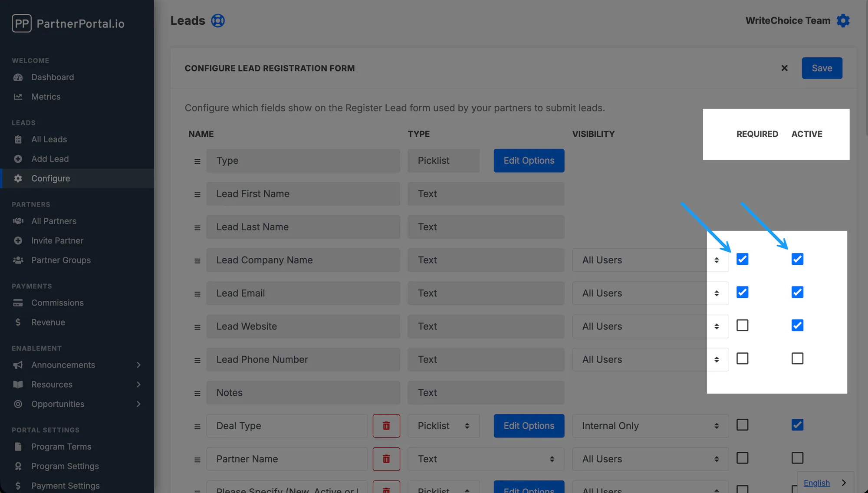Click the PartnerPortal.io logo icon
The image size is (868, 493).
[x=22, y=23]
